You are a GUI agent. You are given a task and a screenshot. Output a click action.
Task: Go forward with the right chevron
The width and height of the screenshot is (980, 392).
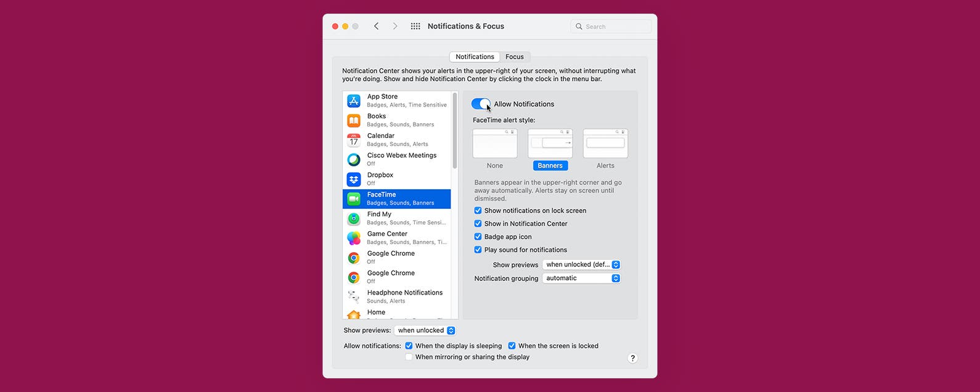395,26
